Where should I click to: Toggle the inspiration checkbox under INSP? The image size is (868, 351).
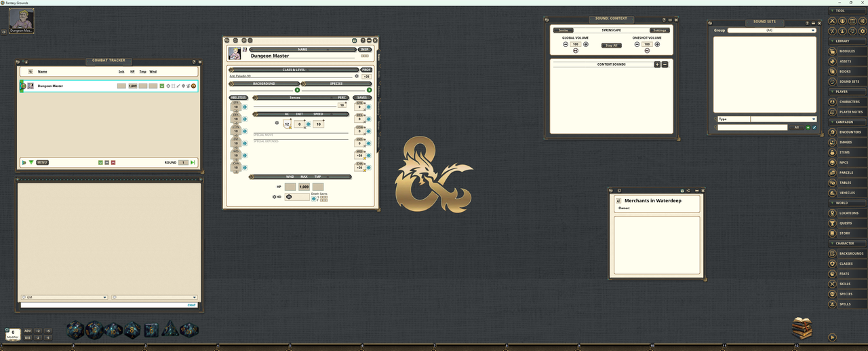tap(365, 56)
